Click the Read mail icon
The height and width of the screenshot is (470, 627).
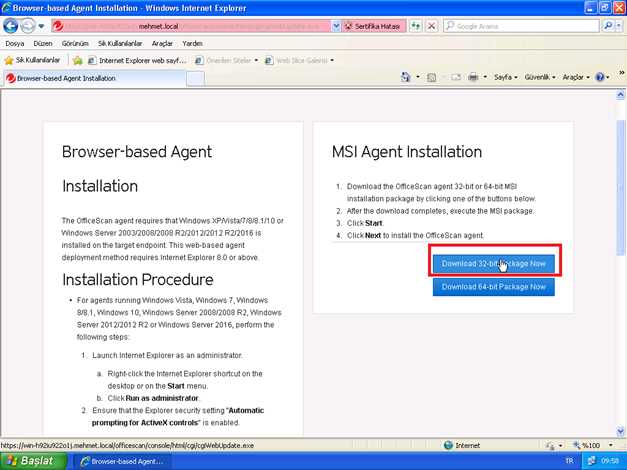coord(456,77)
